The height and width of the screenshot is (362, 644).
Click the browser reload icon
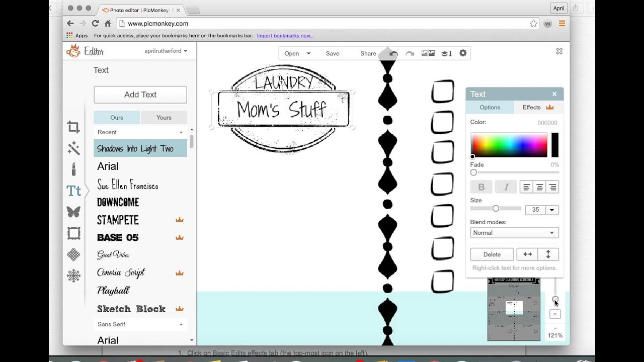(95, 23)
